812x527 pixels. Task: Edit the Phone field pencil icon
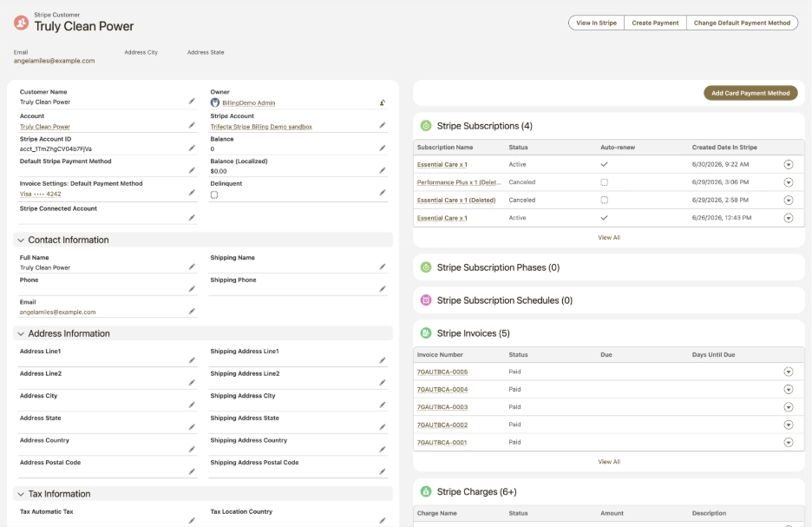[x=192, y=289]
